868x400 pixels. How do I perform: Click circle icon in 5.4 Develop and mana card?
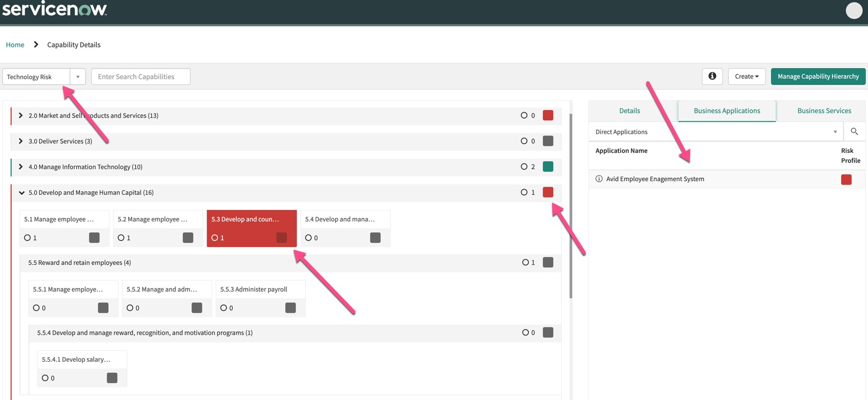(308, 238)
